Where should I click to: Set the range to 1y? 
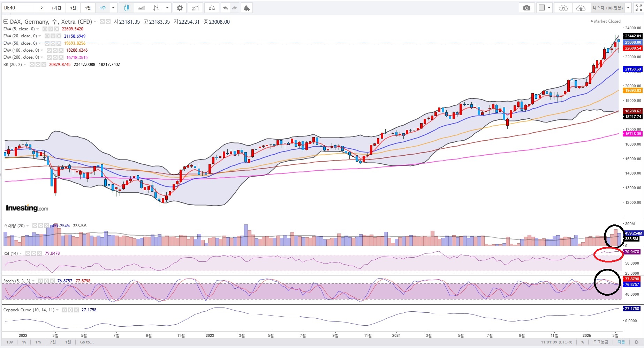coord(24,342)
